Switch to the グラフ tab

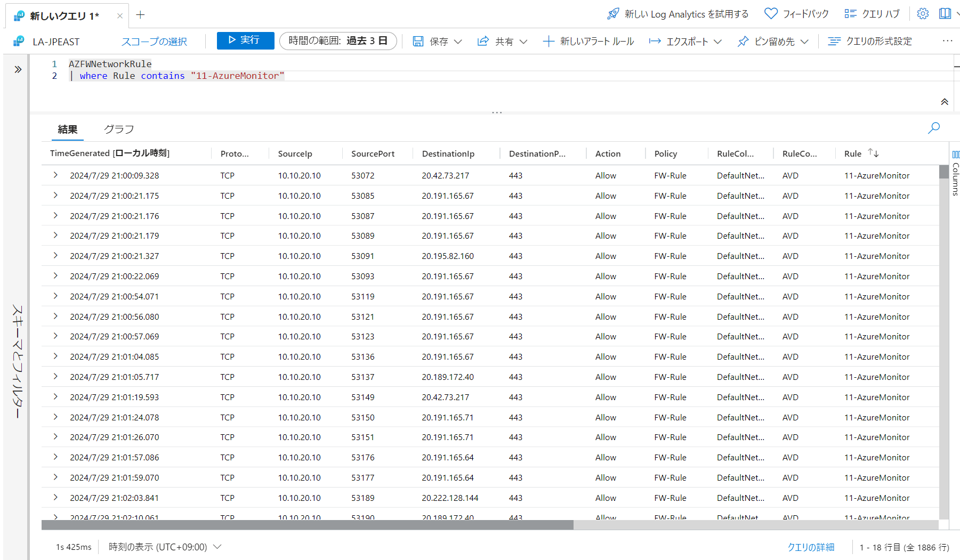point(119,129)
